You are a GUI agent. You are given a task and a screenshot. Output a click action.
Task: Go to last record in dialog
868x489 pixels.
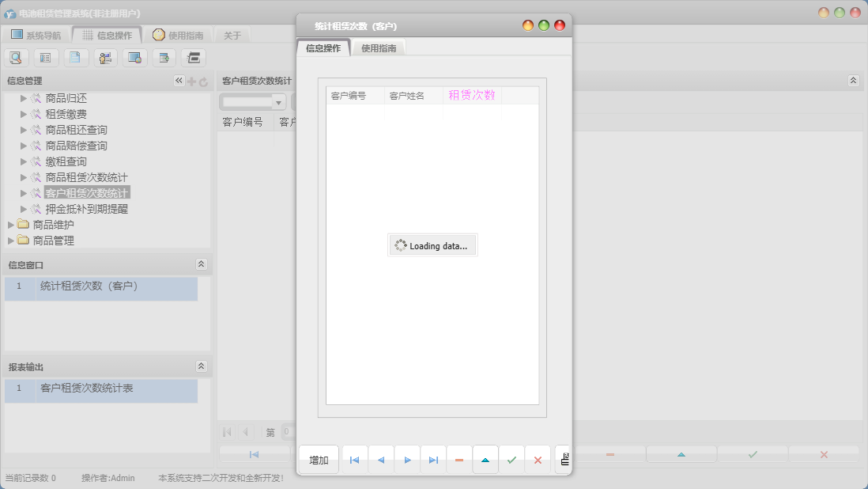pyautogui.click(x=433, y=460)
